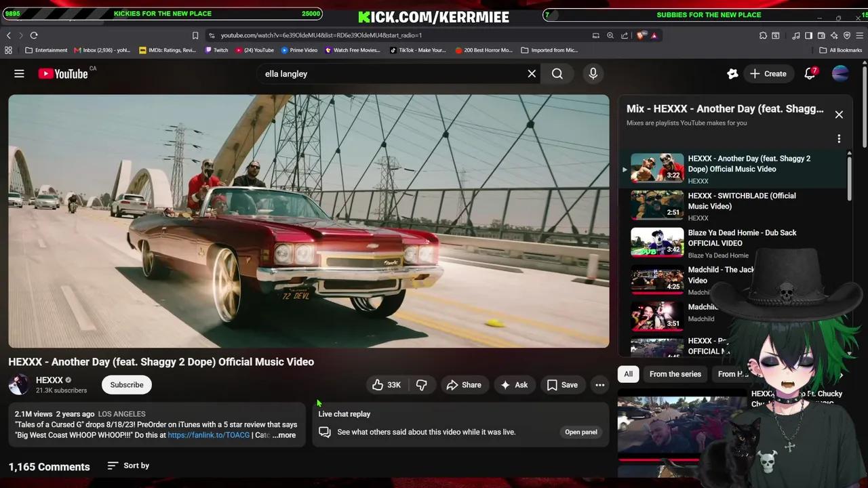Start voice search with the microphone
Image resolution: width=868 pixels, height=488 pixels.
593,74
